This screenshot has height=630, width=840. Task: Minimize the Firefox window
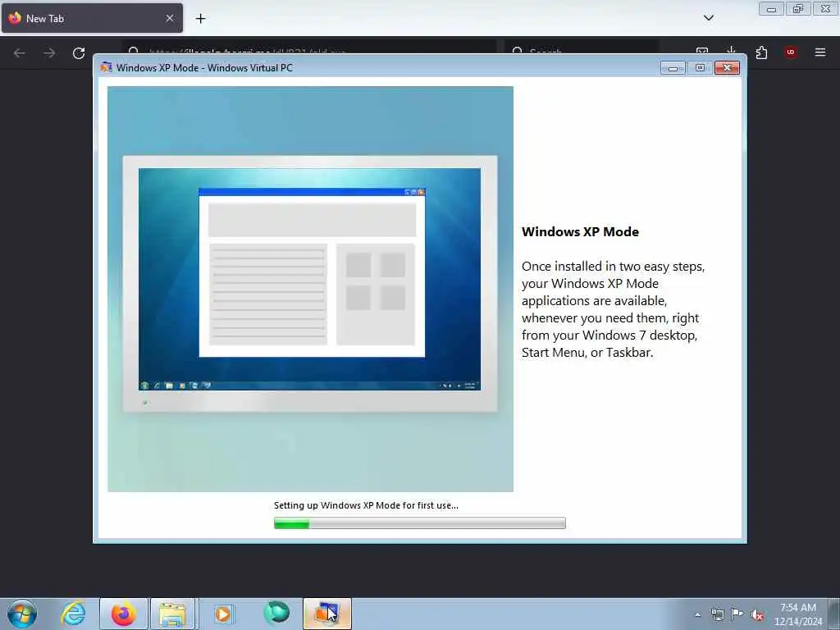click(771, 9)
